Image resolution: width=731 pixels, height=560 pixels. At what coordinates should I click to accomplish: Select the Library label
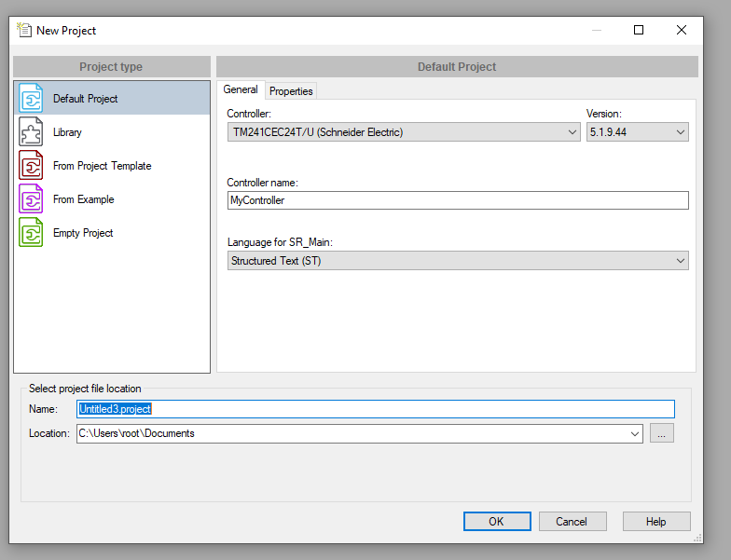(x=67, y=132)
